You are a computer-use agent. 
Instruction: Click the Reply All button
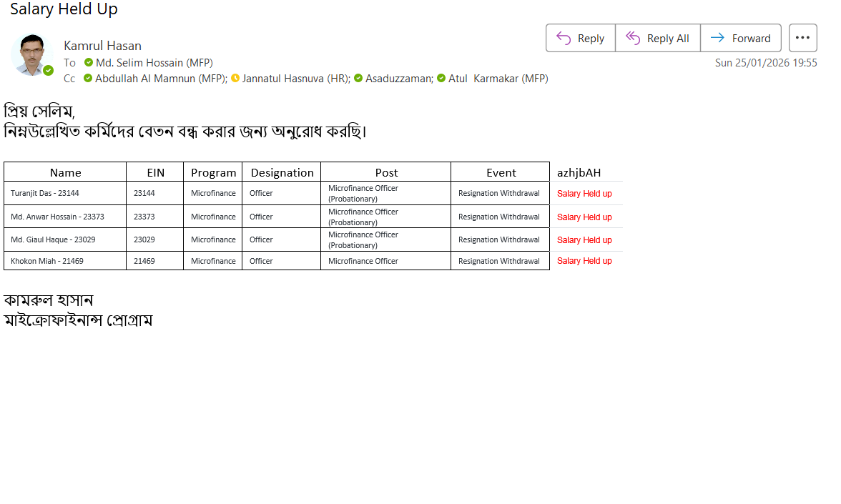pyautogui.click(x=657, y=39)
